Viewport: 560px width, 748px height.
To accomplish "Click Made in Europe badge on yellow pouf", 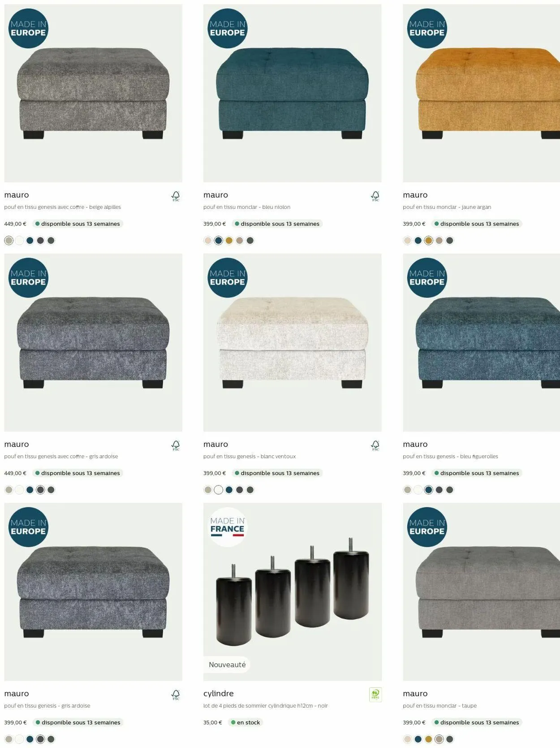I will (427, 29).
